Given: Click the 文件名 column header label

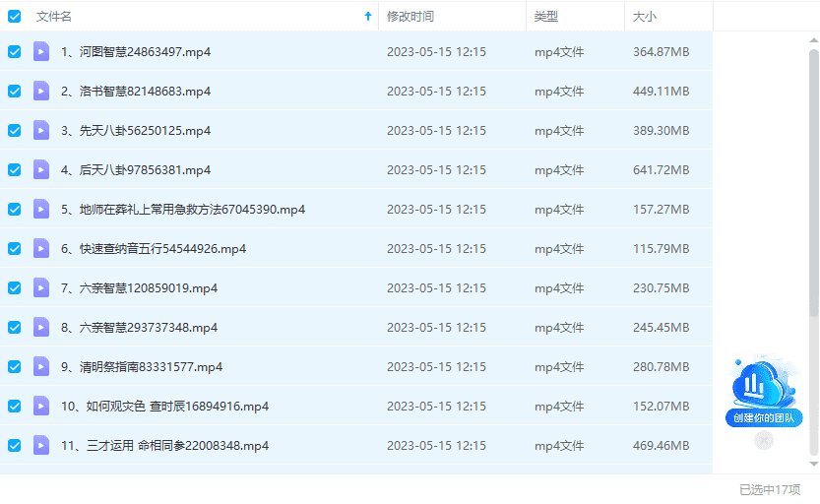Looking at the screenshot, I should [x=54, y=17].
